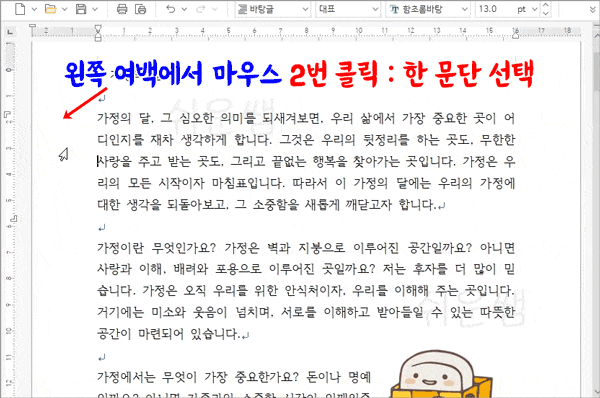The image size is (600, 398).
Task: Click the word '마침표입니다'
Action: [x=248, y=183]
